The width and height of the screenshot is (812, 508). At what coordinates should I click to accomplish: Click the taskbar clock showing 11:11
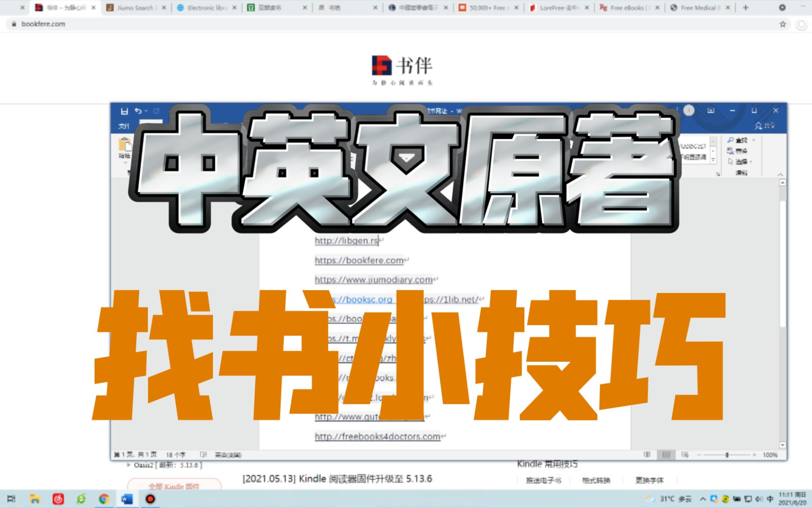(x=792, y=499)
